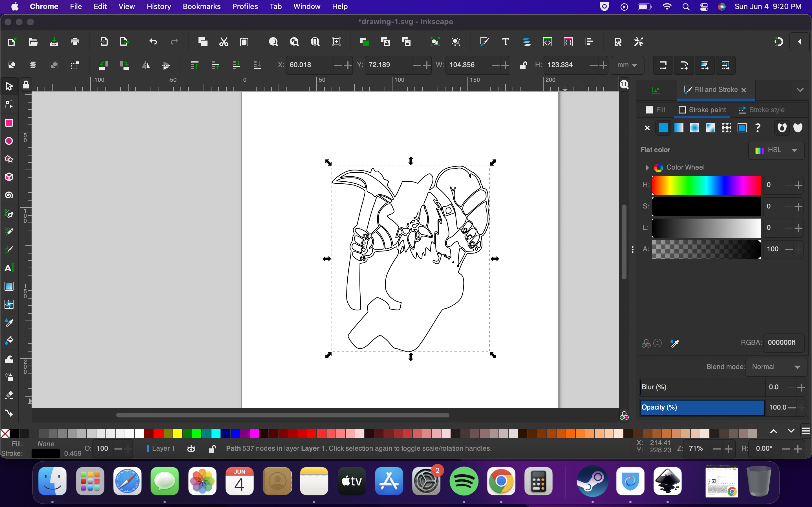
Task: Select the Eyedropper/color picker tool
Action: click(x=8, y=323)
